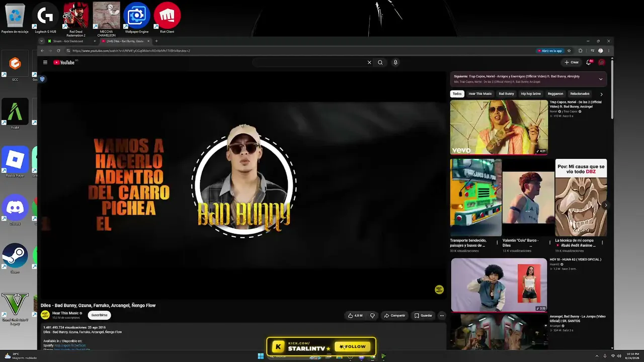644x362 pixels.
Task: Open options for La técnica short
Action: 602,242
